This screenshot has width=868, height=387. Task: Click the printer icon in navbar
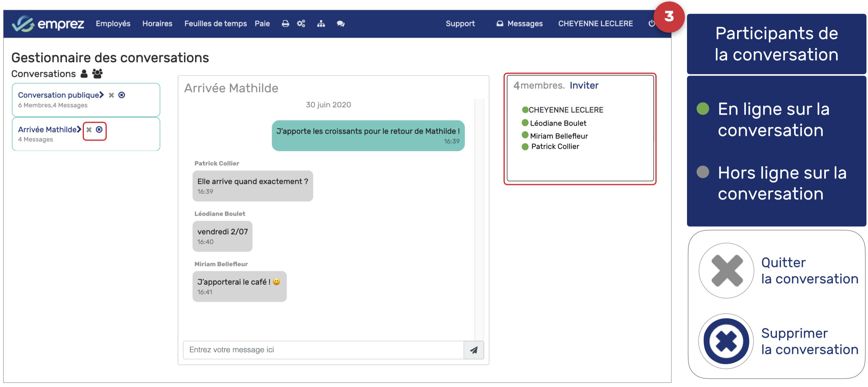285,23
